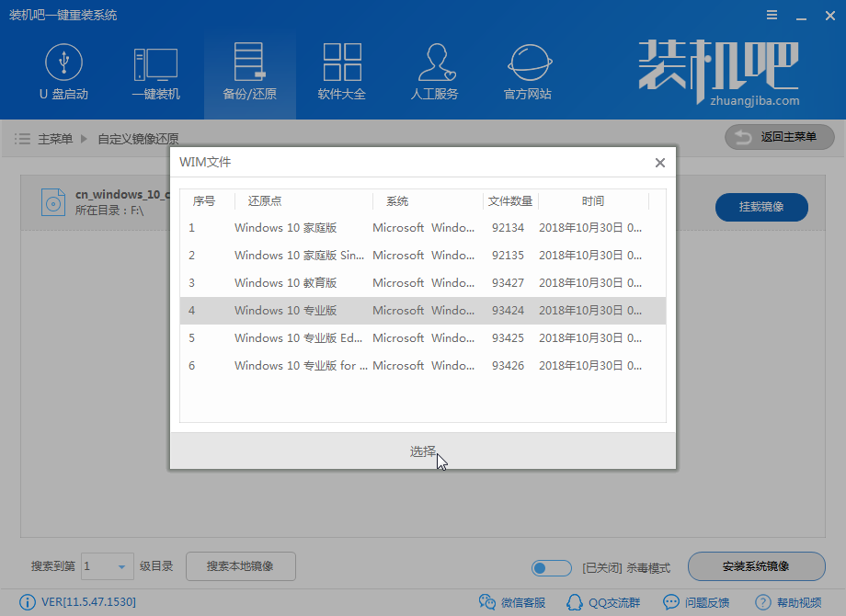Mount the image via 挂载镜像

[761, 208]
